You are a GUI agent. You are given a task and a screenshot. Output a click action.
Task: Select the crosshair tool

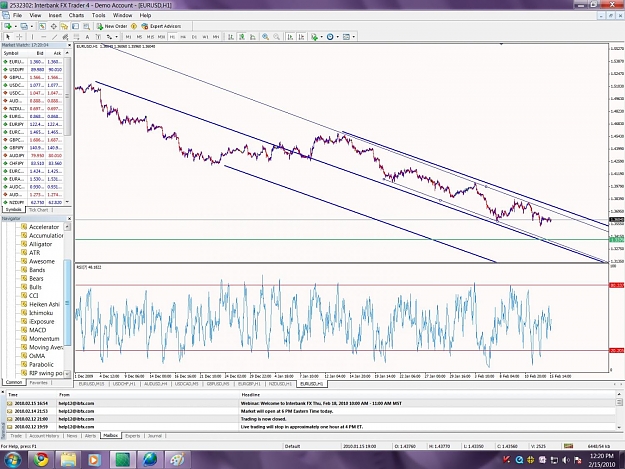coord(19,37)
